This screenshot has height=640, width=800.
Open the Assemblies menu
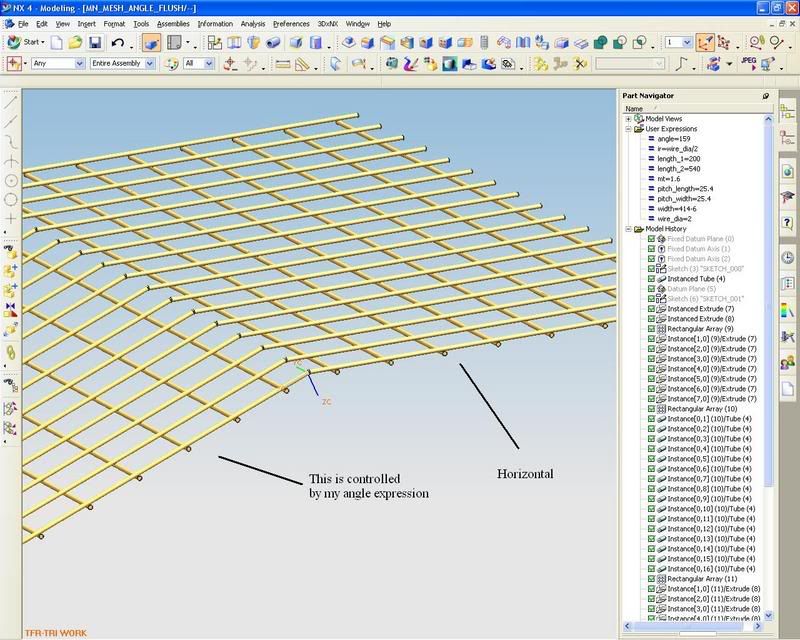tap(173, 23)
